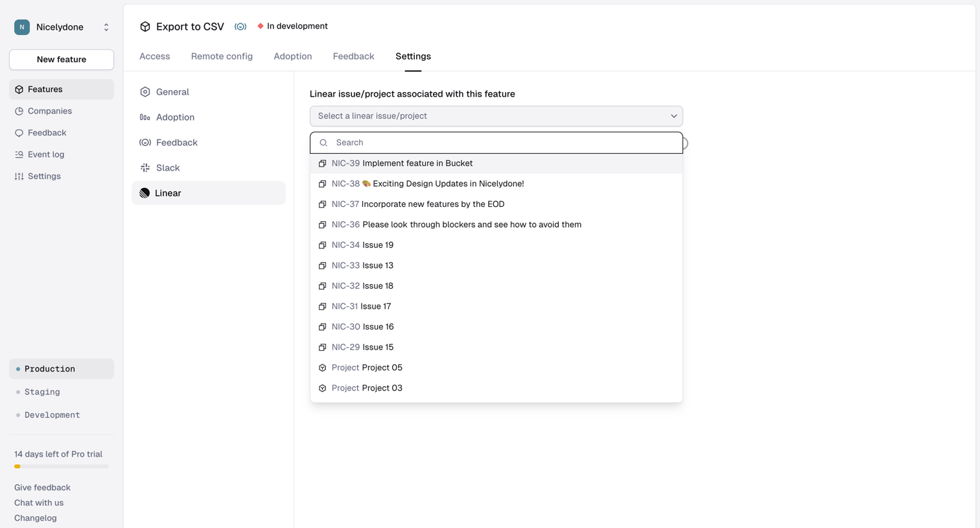The width and height of the screenshot is (980, 528).
Task: Open Companies in the sidebar
Action: click(x=62, y=111)
